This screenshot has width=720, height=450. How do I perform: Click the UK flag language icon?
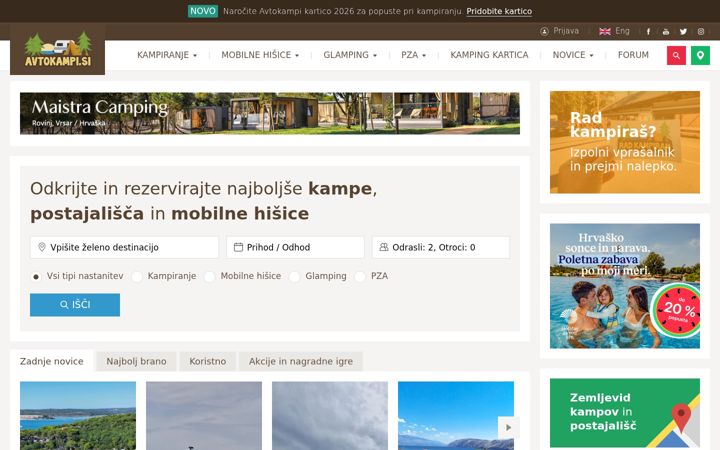click(x=605, y=31)
